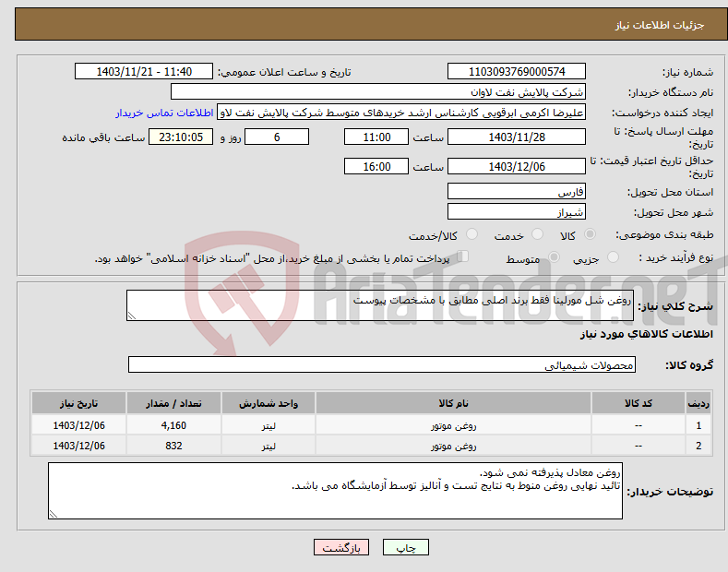Click the buyer name field شرکت پالایش نفت لاوان

378,92
